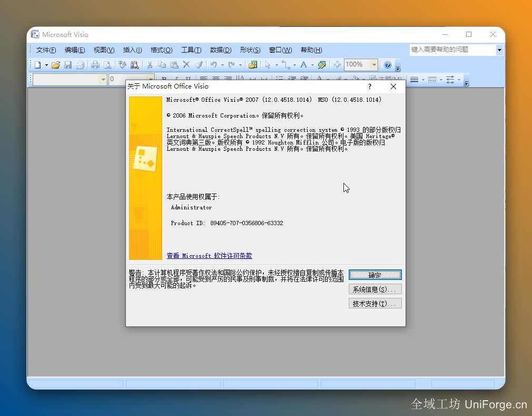The width and height of the screenshot is (532, 416).
Task: Click the Print icon in the toolbar
Action: click(95, 64)
